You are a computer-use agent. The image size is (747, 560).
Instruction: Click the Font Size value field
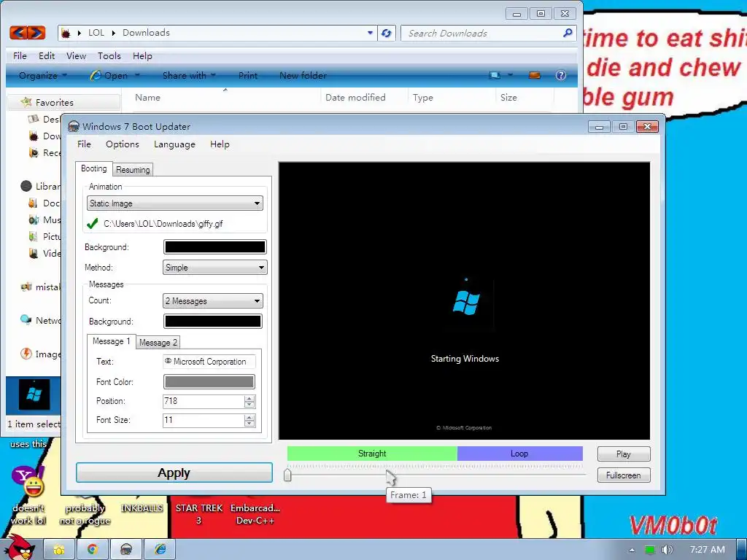(204, 420)
